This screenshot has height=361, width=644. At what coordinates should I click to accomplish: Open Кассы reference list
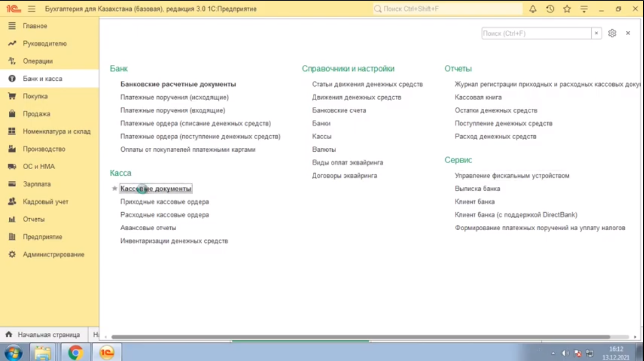pos(322,136)
